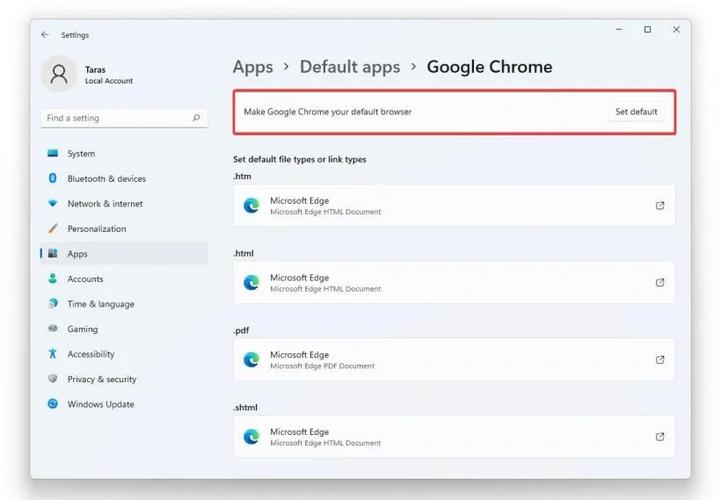This screenshot has width=721, height=500.
Task: Click the back arrow in Settings title bar
Action: coord(45,34)
